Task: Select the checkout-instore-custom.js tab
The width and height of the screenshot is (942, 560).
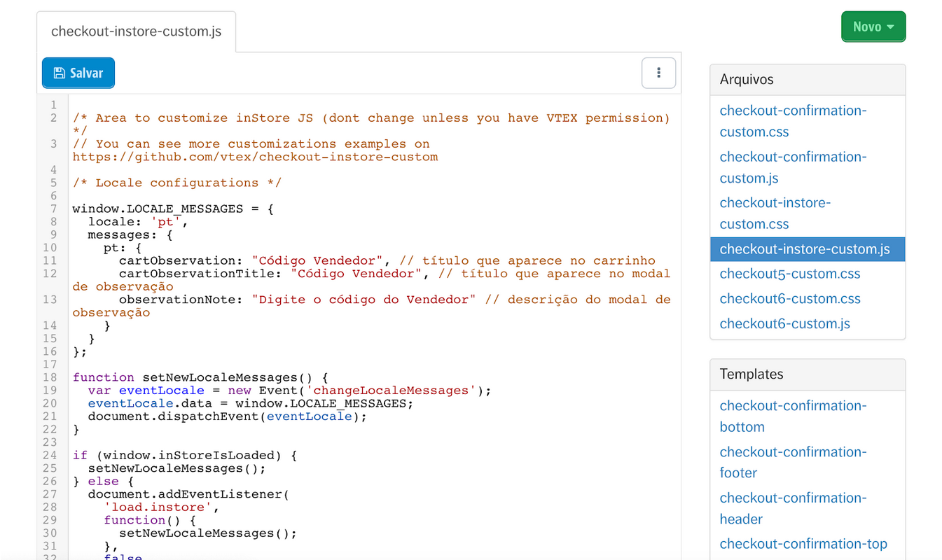Action: tap(136, 31)
